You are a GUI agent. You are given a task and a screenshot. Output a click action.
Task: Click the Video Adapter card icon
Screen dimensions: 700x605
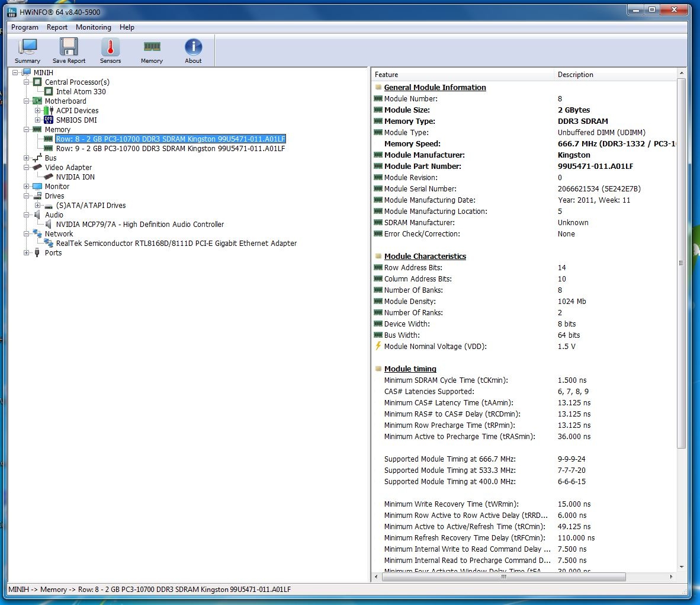click(37, 167)
